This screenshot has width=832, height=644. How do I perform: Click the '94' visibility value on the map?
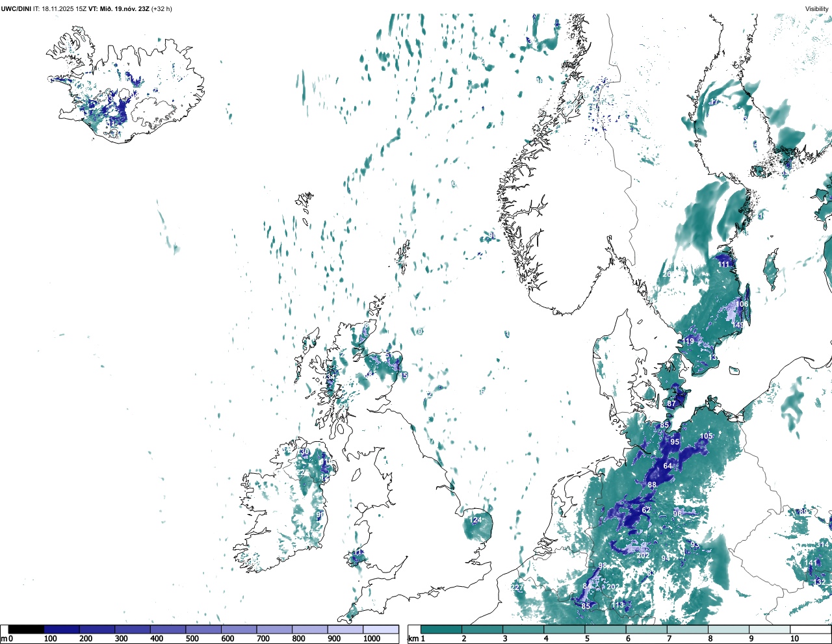click(x=666, y=559)
